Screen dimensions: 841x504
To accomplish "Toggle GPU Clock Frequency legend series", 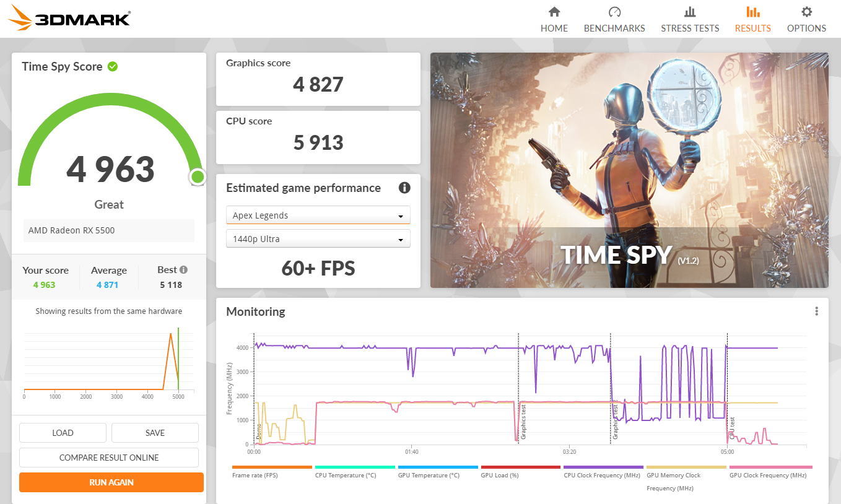I will point(771,471).
